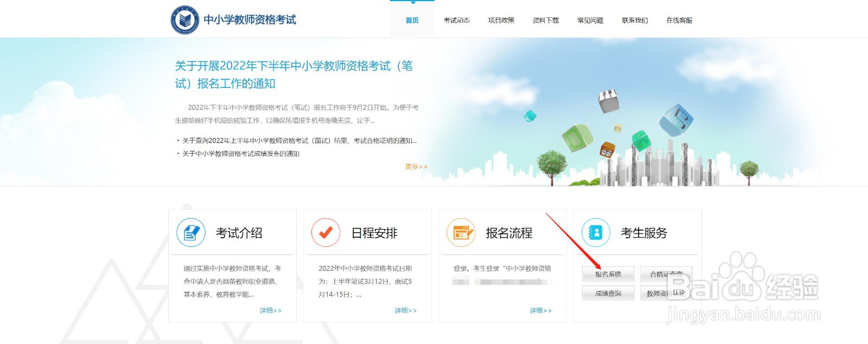Click the news summary paragraph under headline
The image size is (868, 344).
tap(297, 114)
